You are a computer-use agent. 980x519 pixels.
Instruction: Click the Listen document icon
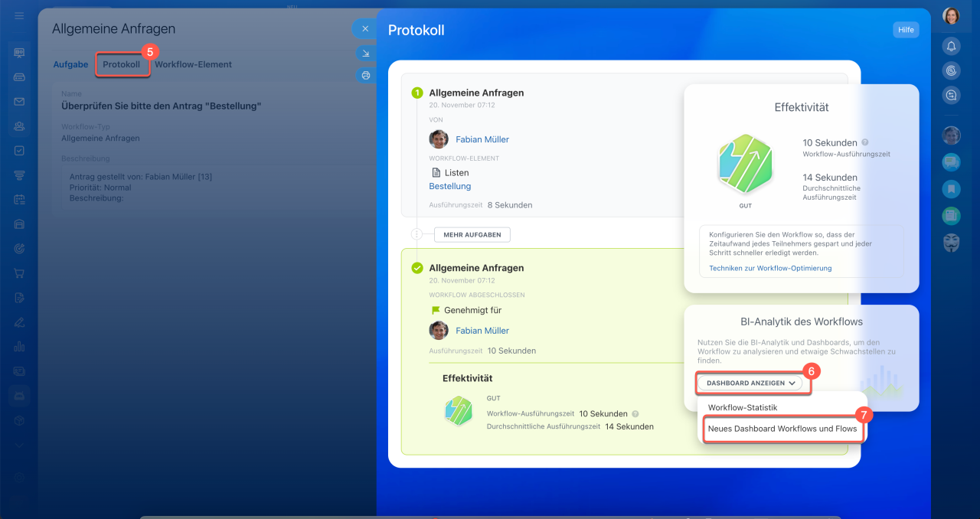(x=436, y=173)
